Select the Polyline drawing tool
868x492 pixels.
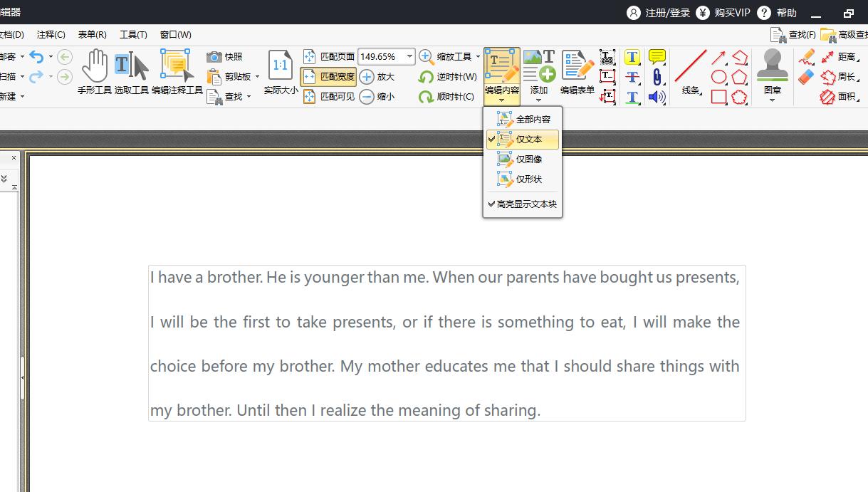click(x=740, y=57)
